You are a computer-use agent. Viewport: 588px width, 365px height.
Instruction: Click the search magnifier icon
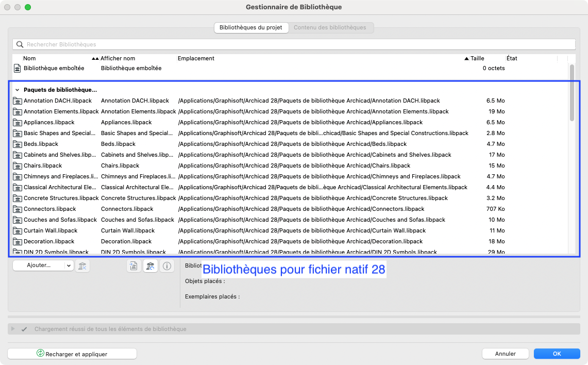pos(20,45)
